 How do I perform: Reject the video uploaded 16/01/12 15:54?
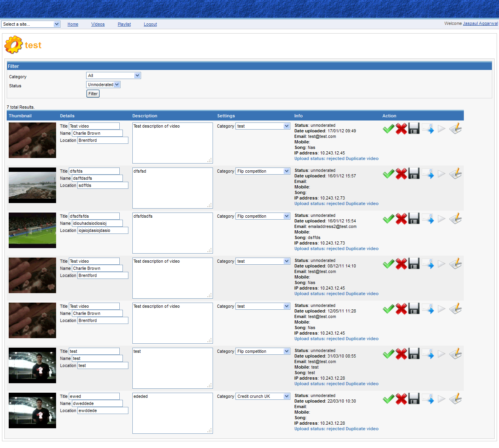coord(401,219)
